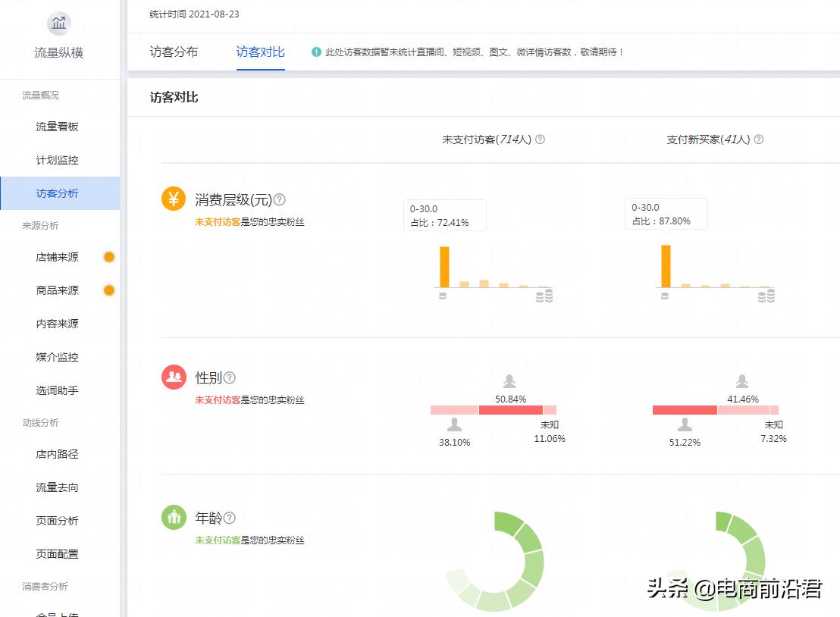Open 店内路径 sidebar item
This screenshot has width=840, height=617.
[58, 454]
